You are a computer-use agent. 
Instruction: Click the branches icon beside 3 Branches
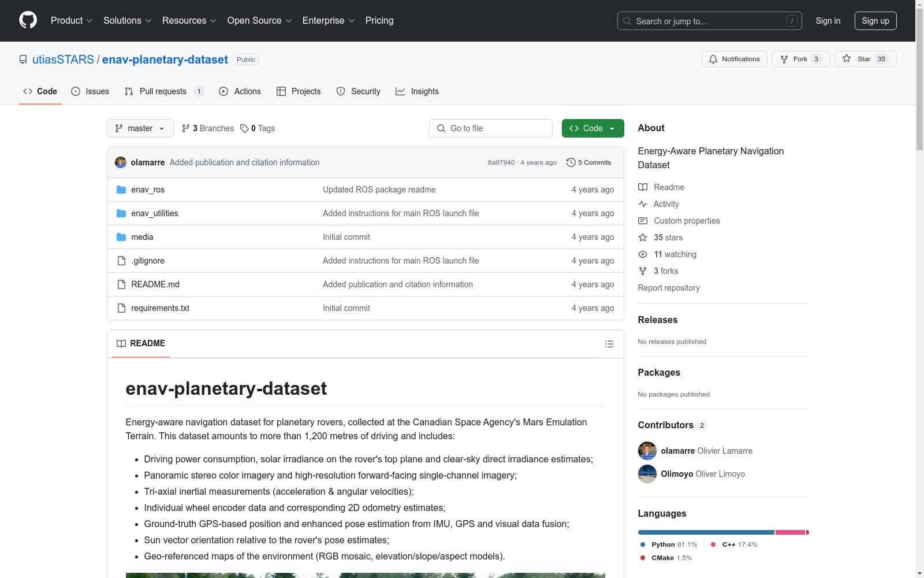pyautogui.click(x=186, y=128)
